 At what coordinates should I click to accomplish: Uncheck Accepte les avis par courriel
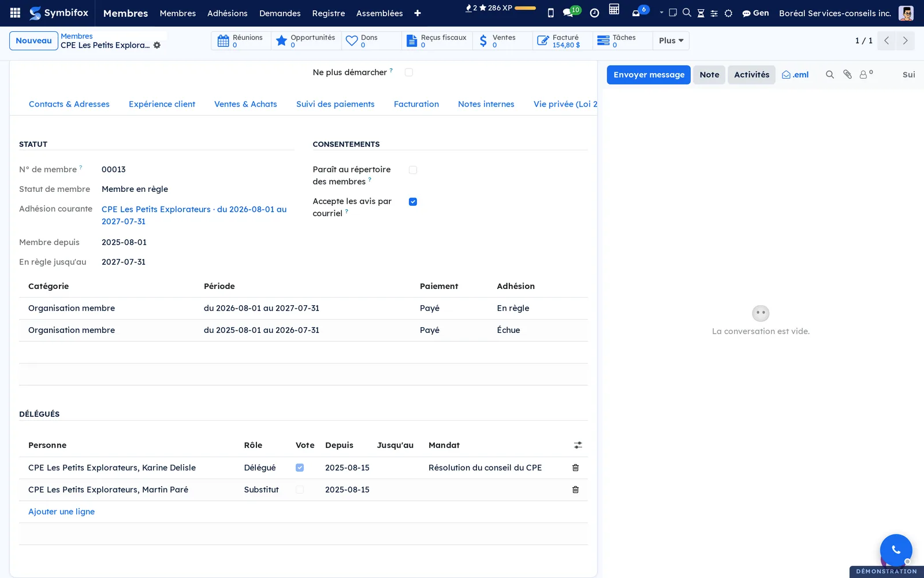pos(413,202)
